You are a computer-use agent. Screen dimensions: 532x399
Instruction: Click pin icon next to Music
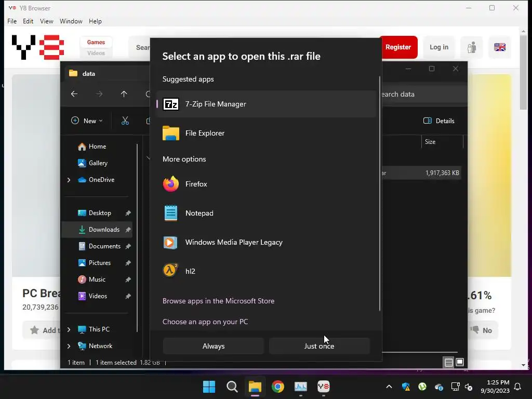(x=128, y=280)
